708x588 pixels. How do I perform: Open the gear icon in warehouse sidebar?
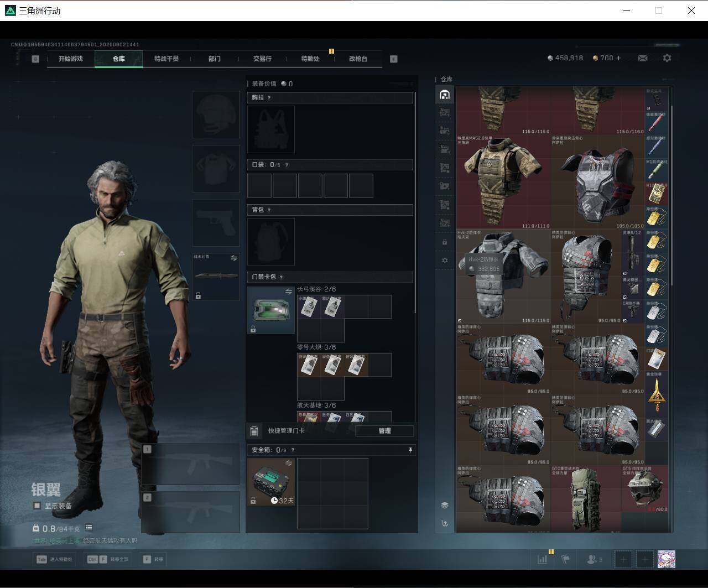445,260
